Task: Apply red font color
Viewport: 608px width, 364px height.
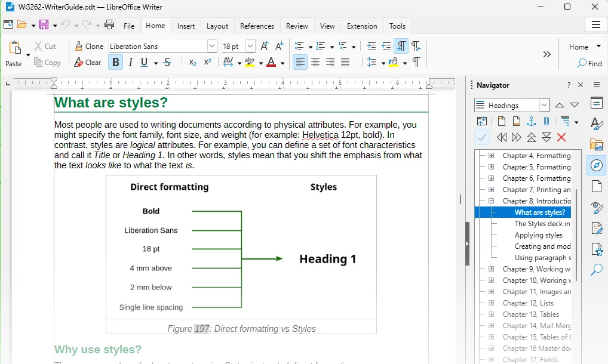Action: (271, 62)
